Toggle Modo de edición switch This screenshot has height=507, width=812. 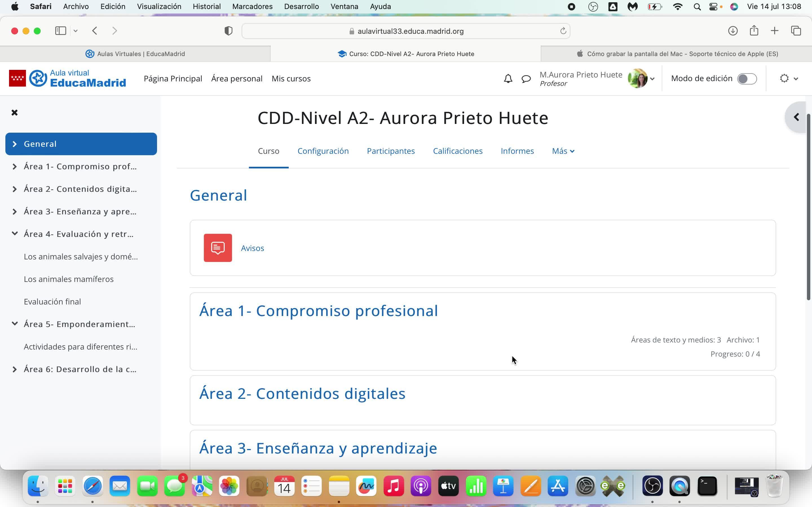747,79
